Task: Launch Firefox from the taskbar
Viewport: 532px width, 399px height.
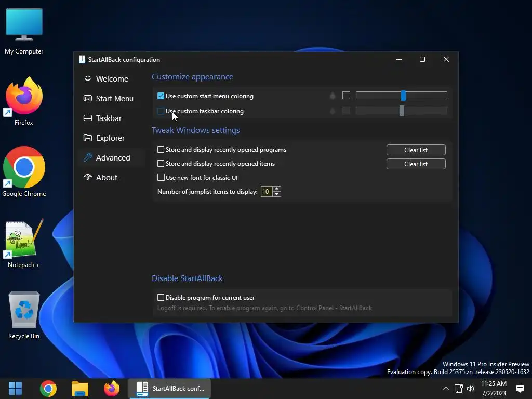Action: click(112, 389)
